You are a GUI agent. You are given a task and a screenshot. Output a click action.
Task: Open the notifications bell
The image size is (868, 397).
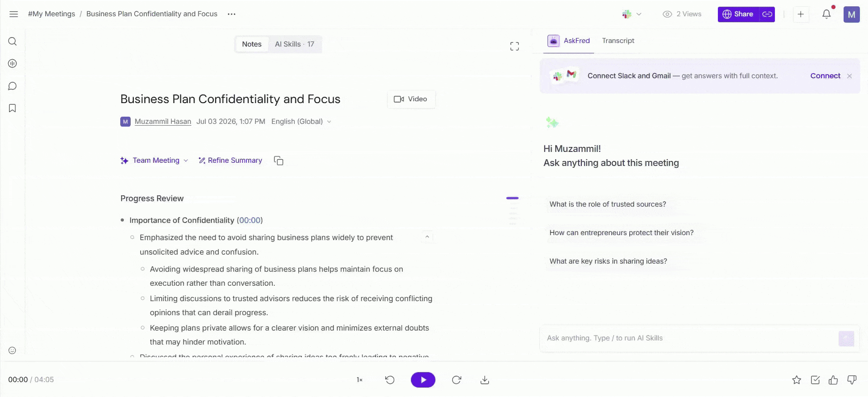tap(826, 14)
